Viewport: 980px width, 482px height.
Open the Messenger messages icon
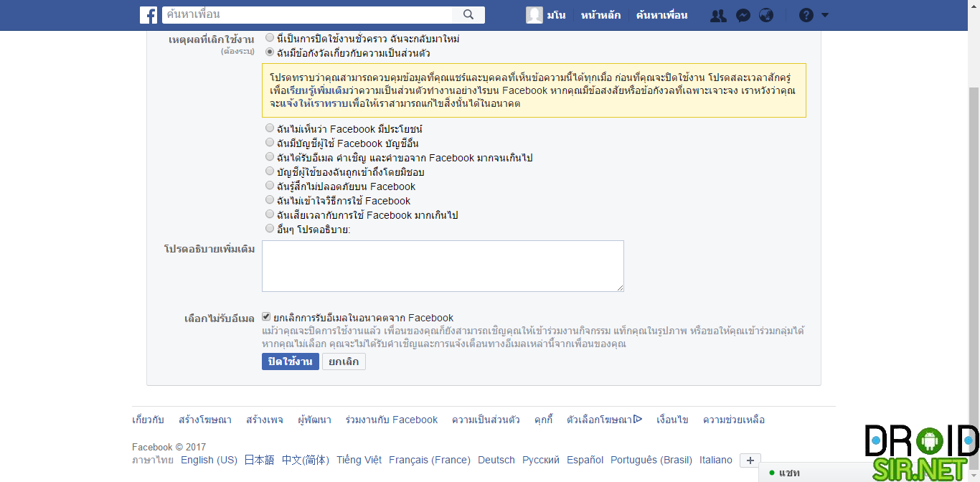pyautogui.click(x=743, y=15)
